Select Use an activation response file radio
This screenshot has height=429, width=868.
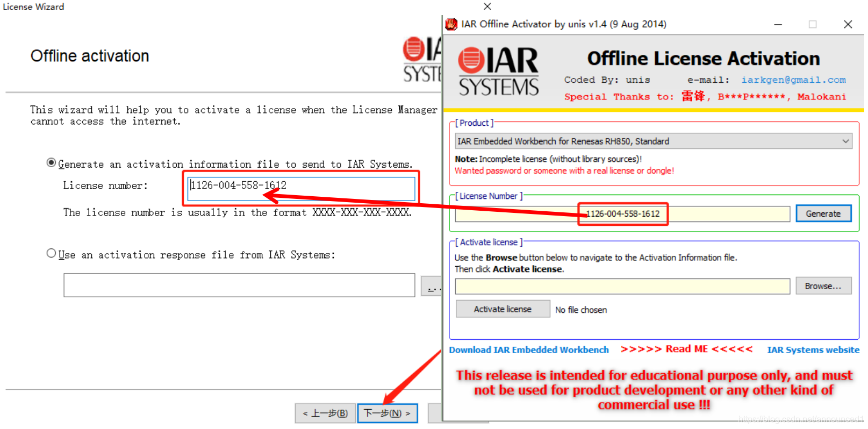pyautogui.click(x=51, y=253)
